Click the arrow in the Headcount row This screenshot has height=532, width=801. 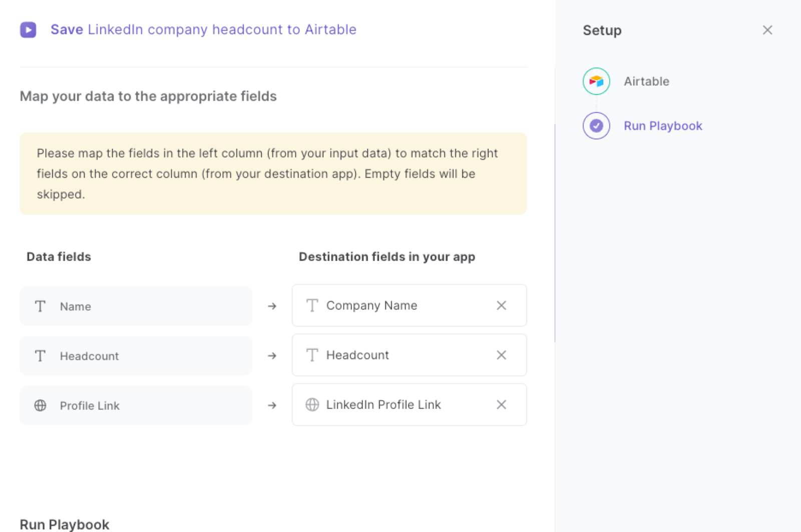[x=272, y=355]
